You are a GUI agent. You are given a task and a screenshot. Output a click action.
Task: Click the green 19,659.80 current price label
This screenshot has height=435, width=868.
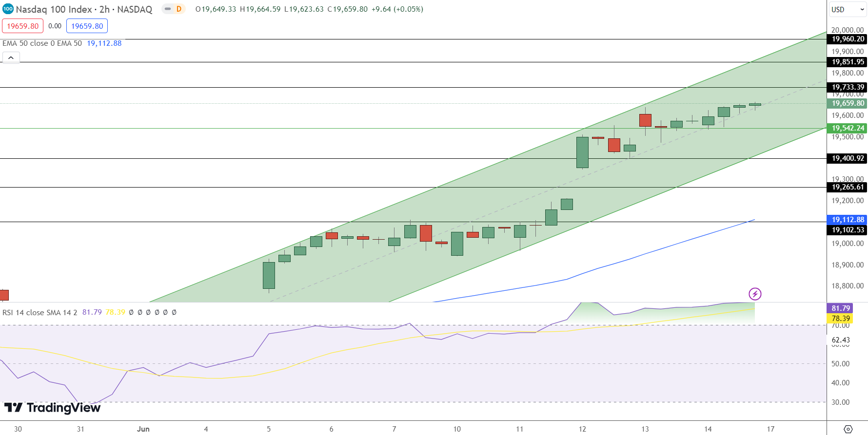847,103
